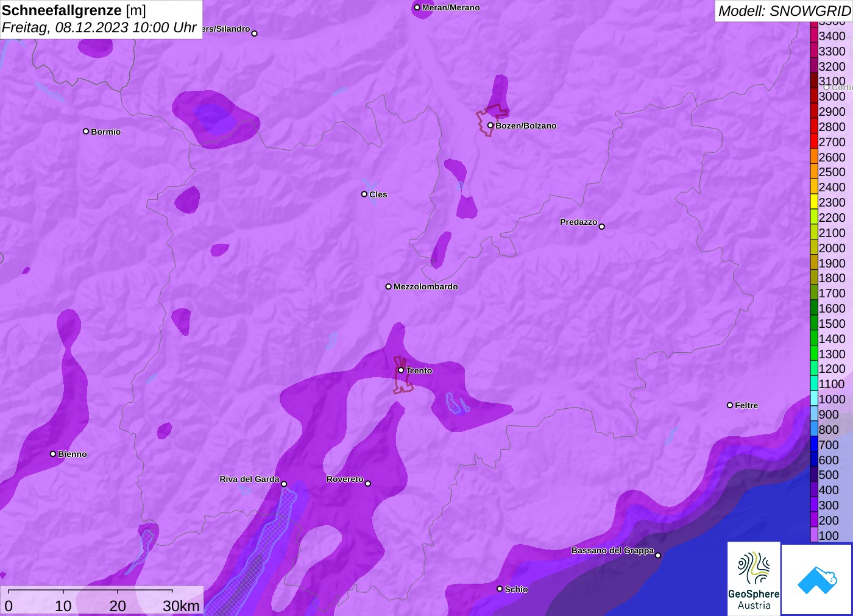Click the GeoSphere Austria logo

pyautogui.click(x=754, y=578)
